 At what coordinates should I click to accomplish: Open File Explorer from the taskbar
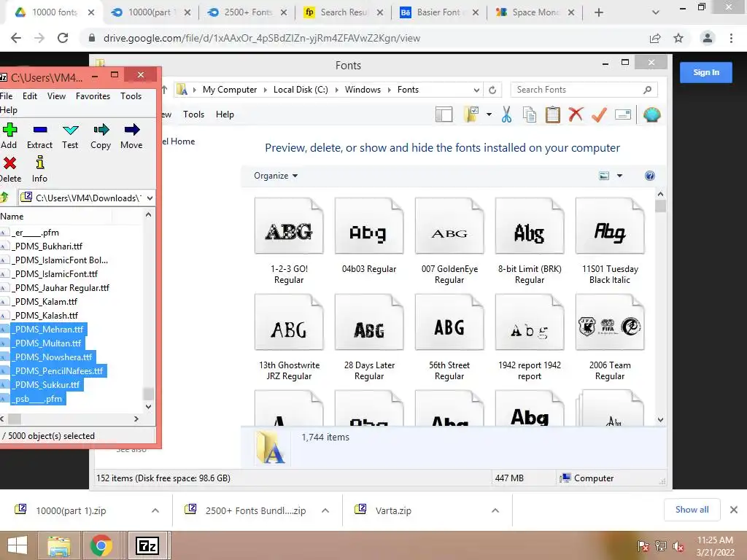tap(58, 545)
